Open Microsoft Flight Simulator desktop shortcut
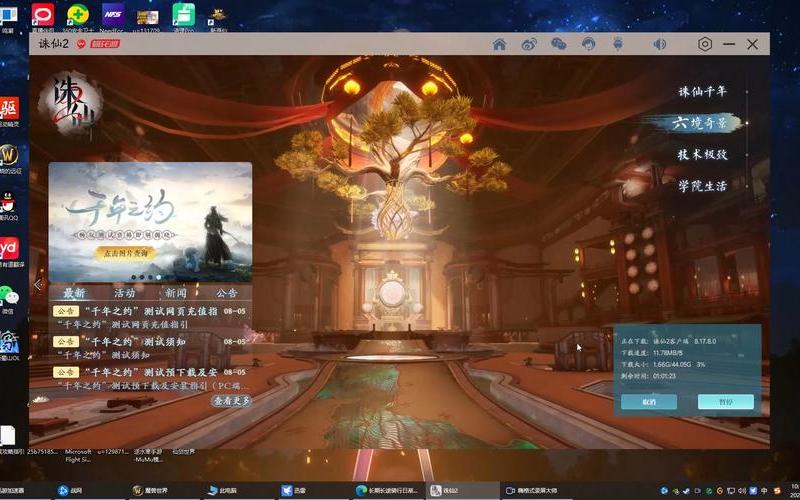 point(78,455)
